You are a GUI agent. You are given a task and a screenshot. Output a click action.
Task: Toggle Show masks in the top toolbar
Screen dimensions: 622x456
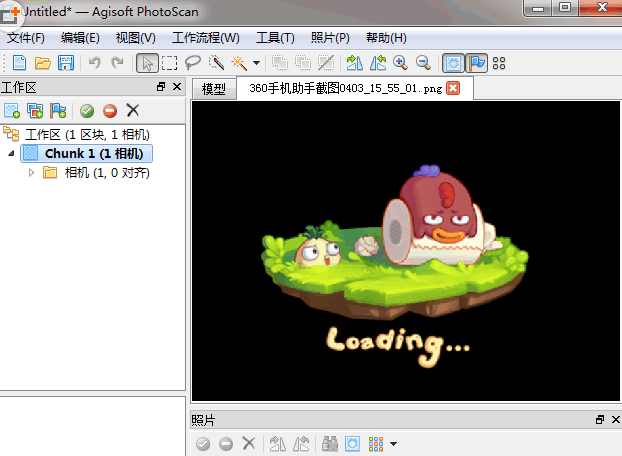click(453, 63)
